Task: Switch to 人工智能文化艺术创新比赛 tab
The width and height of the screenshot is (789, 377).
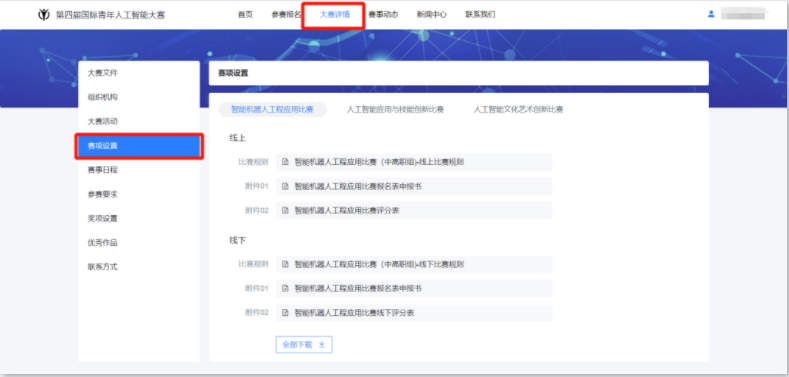Action: [x=518, y=109]
